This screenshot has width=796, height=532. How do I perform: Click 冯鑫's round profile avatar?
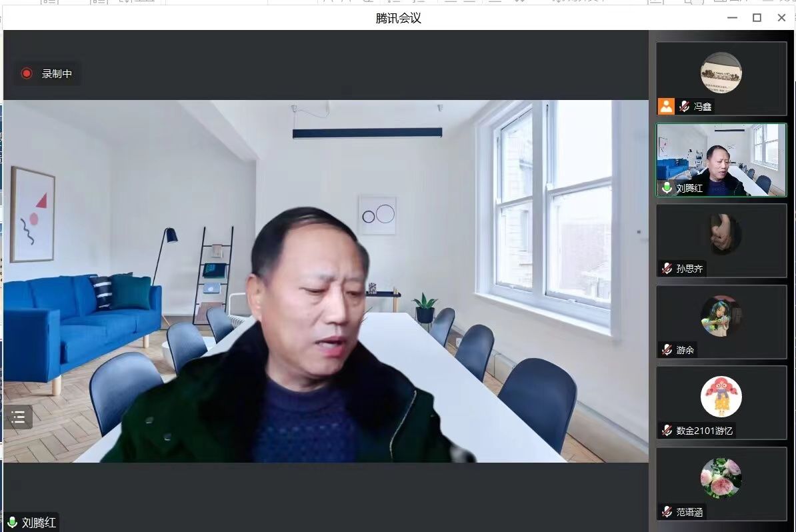click(721, 73)
